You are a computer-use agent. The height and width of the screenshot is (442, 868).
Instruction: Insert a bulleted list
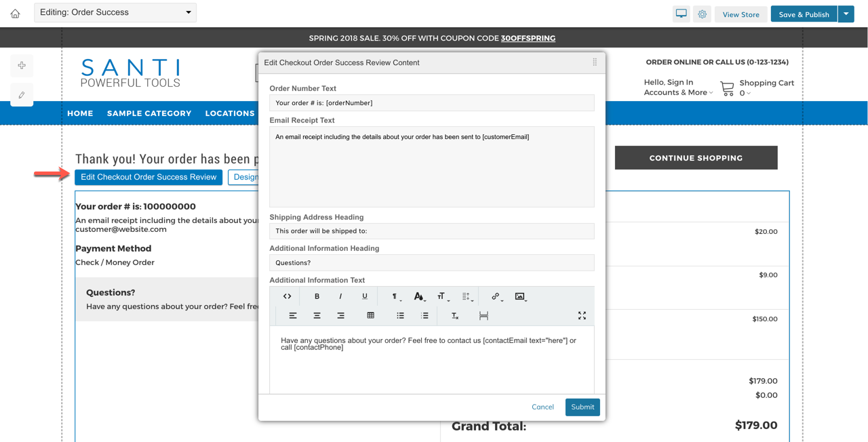pyautogui.click(x=400, y=315)
